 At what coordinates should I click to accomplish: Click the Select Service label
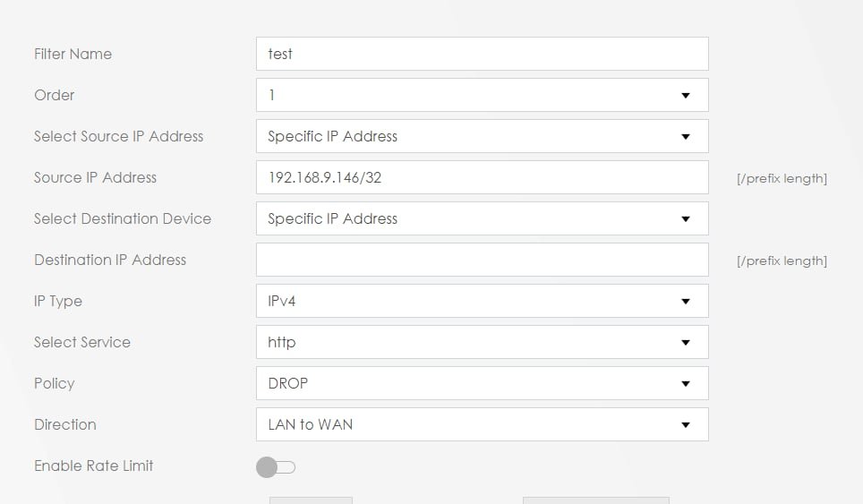pyautogui.click(x=82, y=342)
